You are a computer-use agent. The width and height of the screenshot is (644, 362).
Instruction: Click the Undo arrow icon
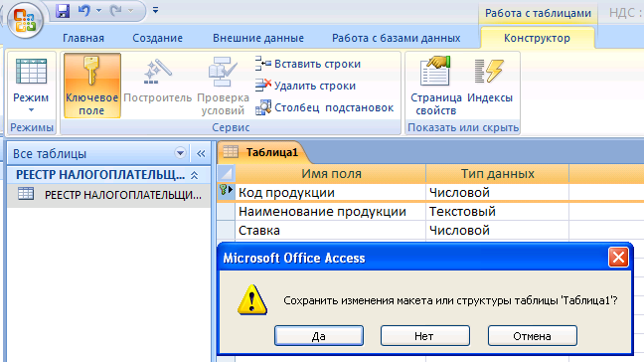point(84,11)
